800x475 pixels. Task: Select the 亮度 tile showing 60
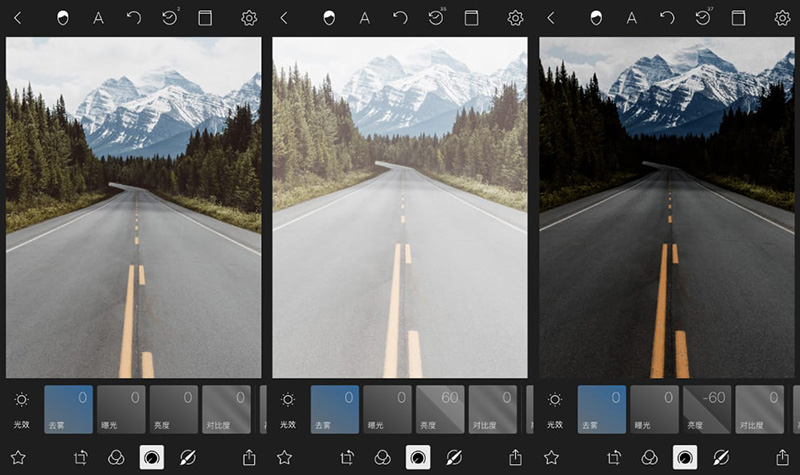click(x=440, y=409)
